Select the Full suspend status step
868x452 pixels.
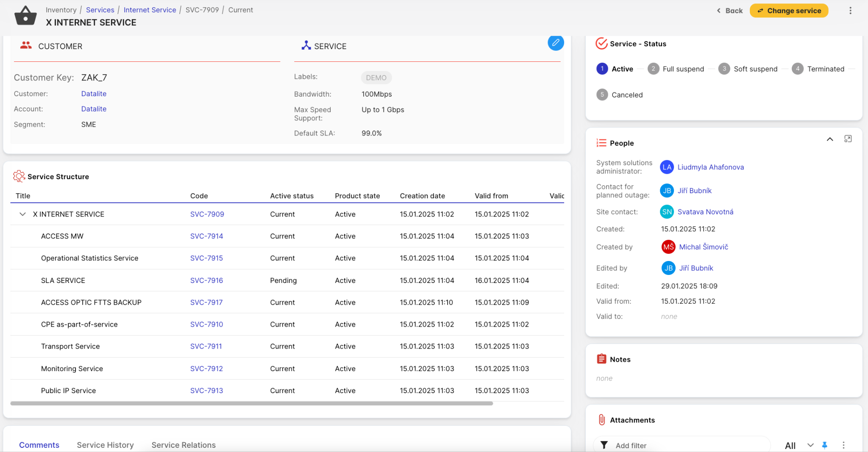pos(676,69)
